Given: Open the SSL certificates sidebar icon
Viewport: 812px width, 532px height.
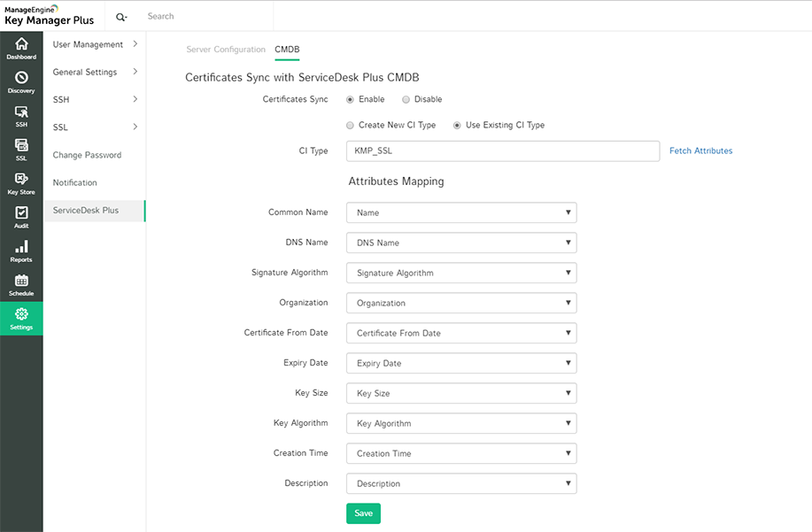Looking at the screenshot, I should 21,149.
